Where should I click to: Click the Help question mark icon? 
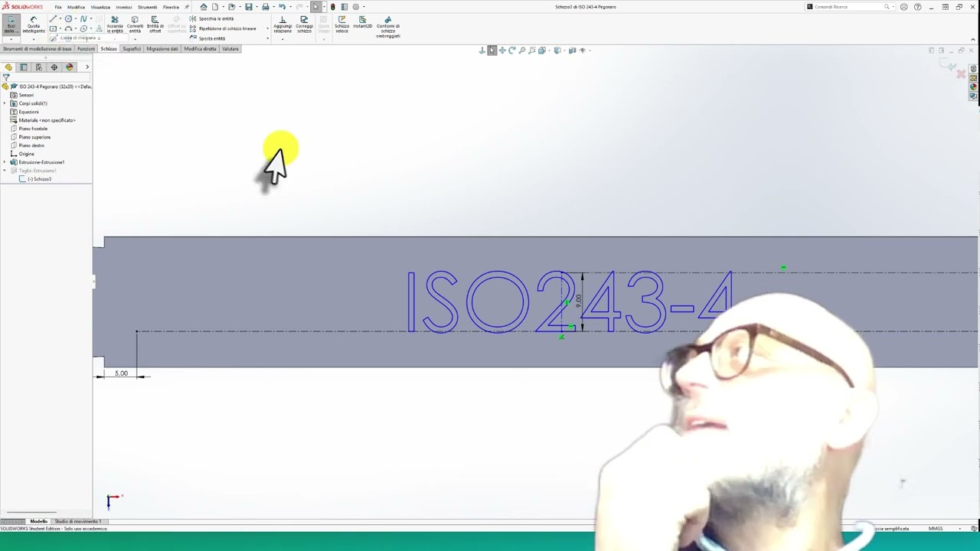click(917, 7)
